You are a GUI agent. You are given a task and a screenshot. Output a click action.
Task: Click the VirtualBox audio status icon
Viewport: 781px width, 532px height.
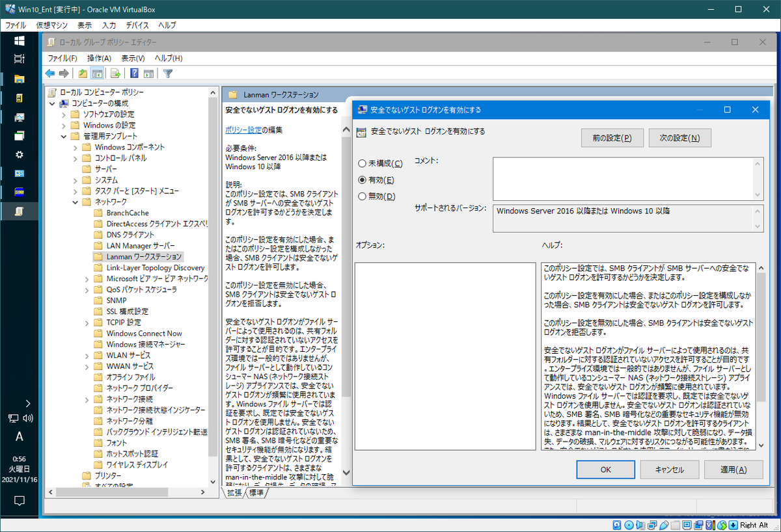click(x=639, y=525)
